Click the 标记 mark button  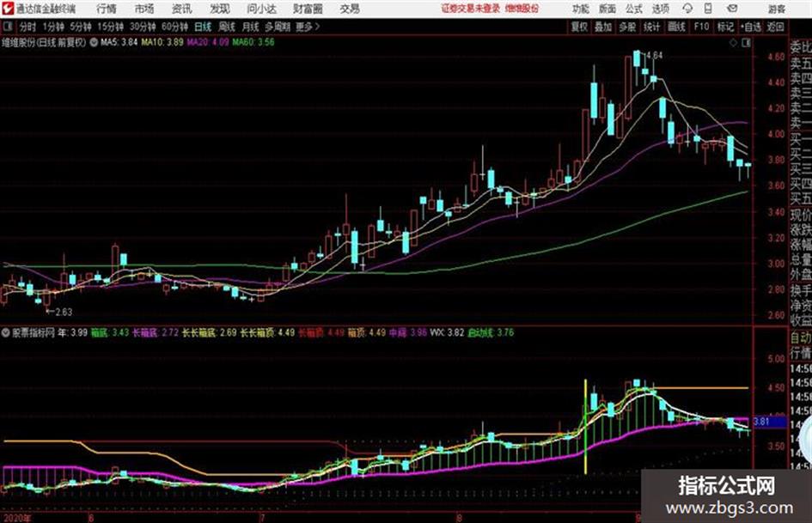[x=725, y=27]
